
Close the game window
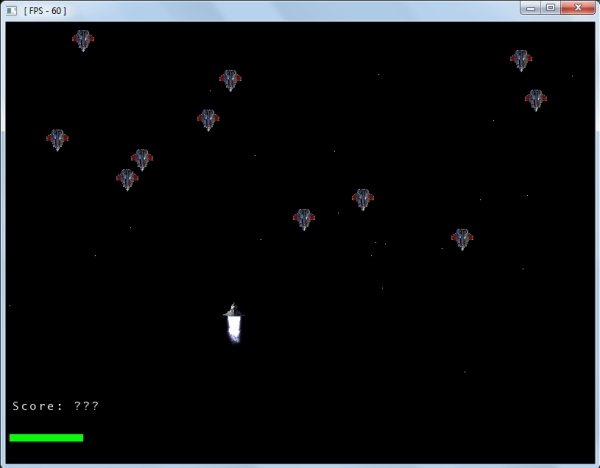(578, 8)
